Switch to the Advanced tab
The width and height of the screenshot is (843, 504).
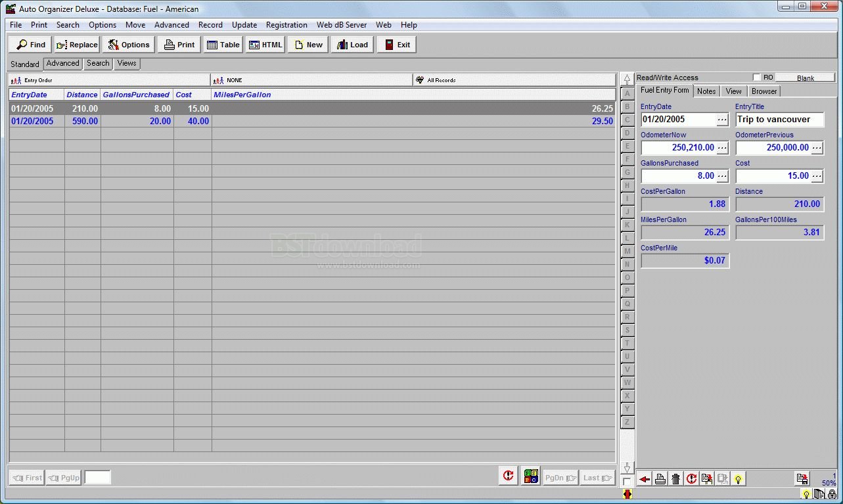click(63, 64)
